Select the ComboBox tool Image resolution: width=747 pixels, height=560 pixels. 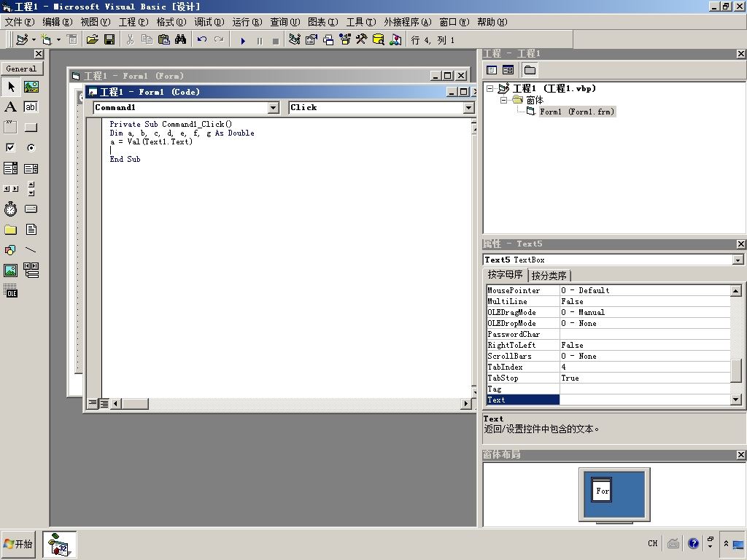10,168
